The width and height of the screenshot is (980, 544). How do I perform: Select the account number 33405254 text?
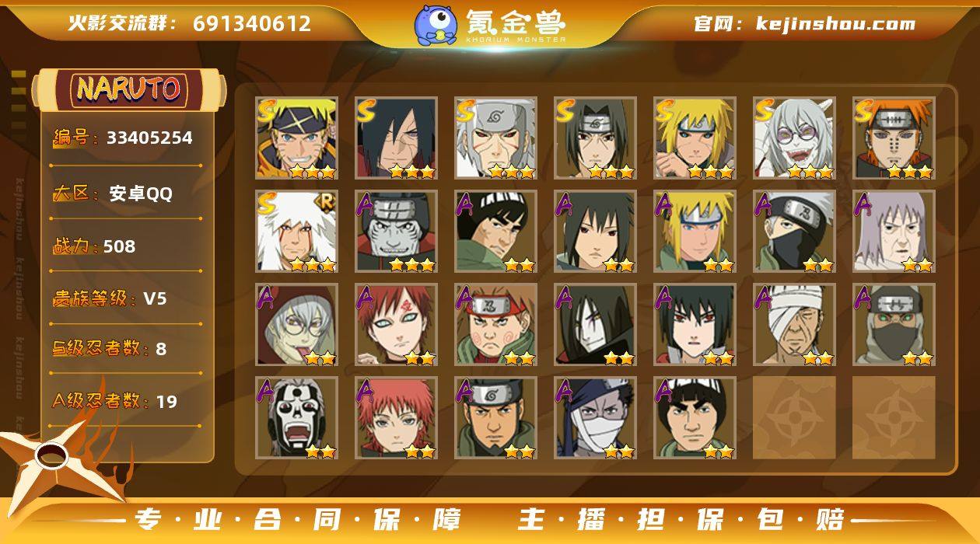149,138
